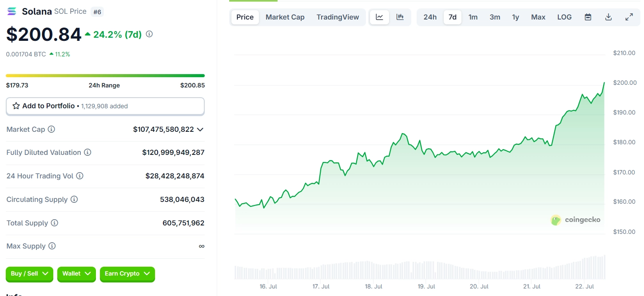Select the Max time range
The width and height of the screenshot is (644, 296).
pos(538,17)
